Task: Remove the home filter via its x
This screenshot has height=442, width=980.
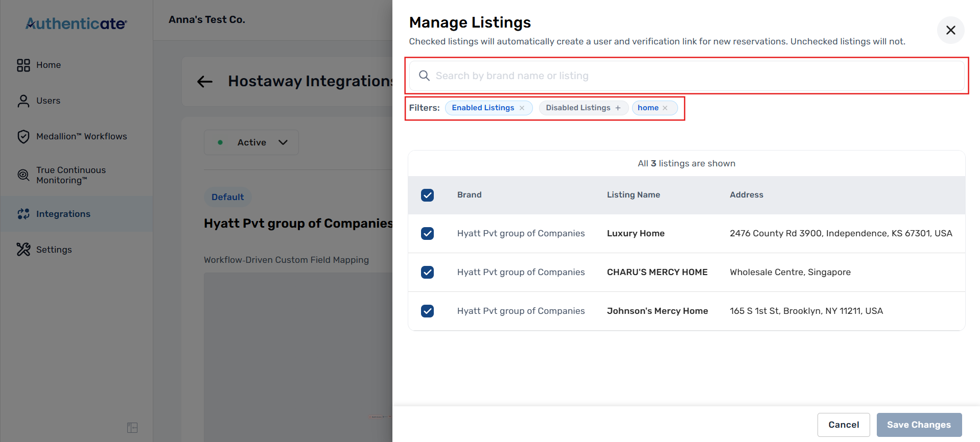Action: click(x=665, y=108)
